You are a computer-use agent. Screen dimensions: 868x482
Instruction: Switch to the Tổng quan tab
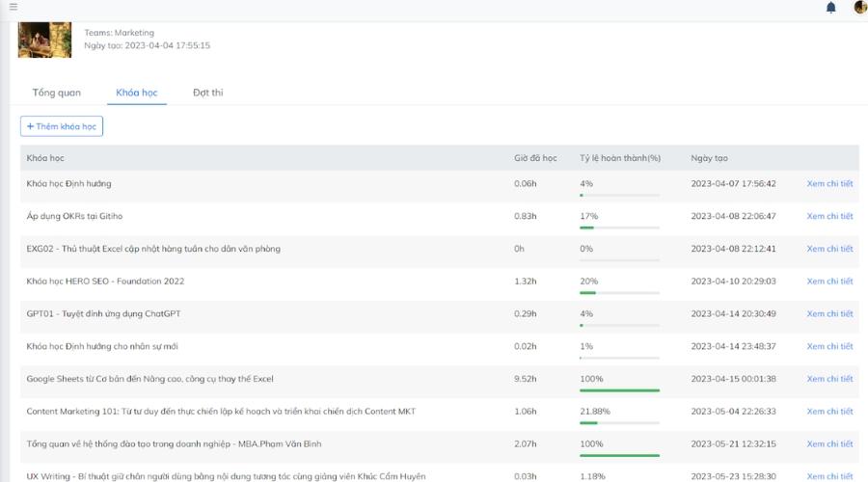pos(57,93)
